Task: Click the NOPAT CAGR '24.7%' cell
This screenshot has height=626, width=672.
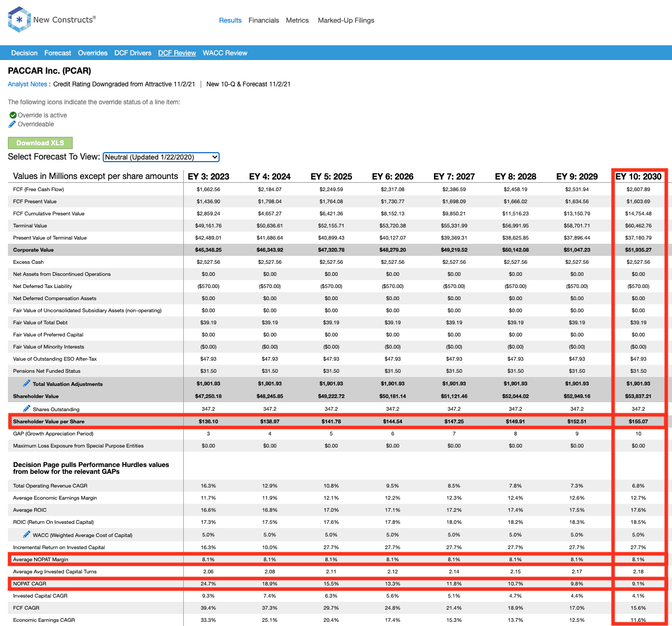Action: [x=209, y=584]
